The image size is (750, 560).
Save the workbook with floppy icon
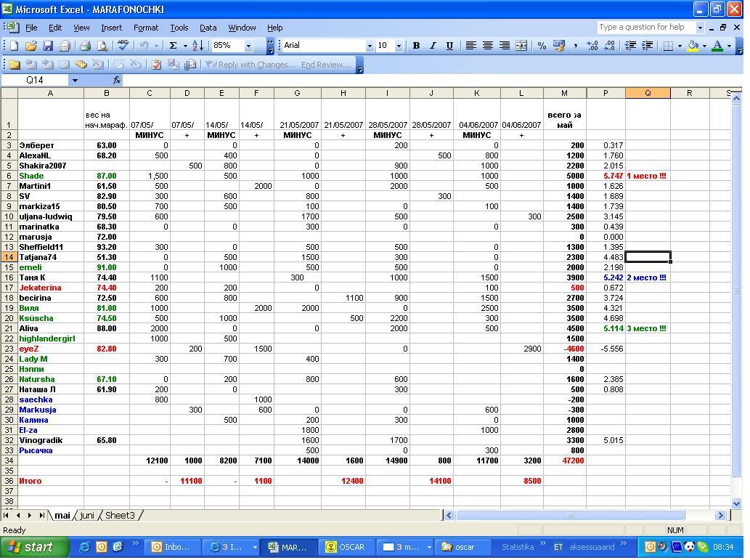click(x=48, y=46)
